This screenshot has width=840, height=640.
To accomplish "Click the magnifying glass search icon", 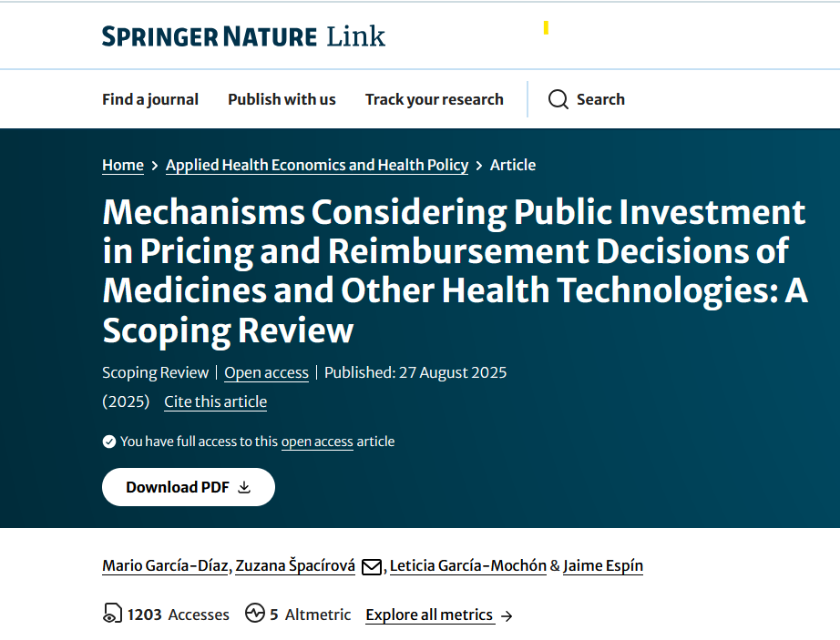I will pos(558,99).
